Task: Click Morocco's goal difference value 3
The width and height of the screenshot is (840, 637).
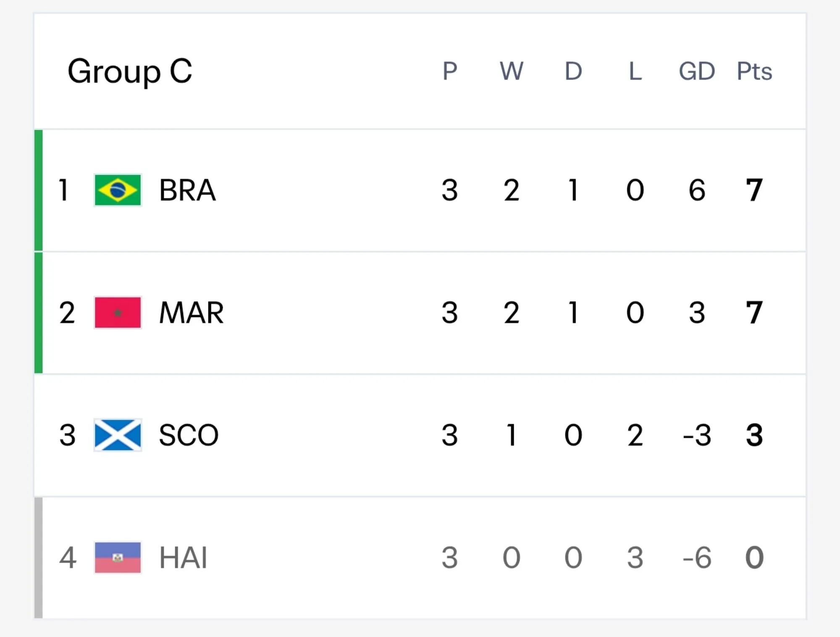Action: pos(697,313)
